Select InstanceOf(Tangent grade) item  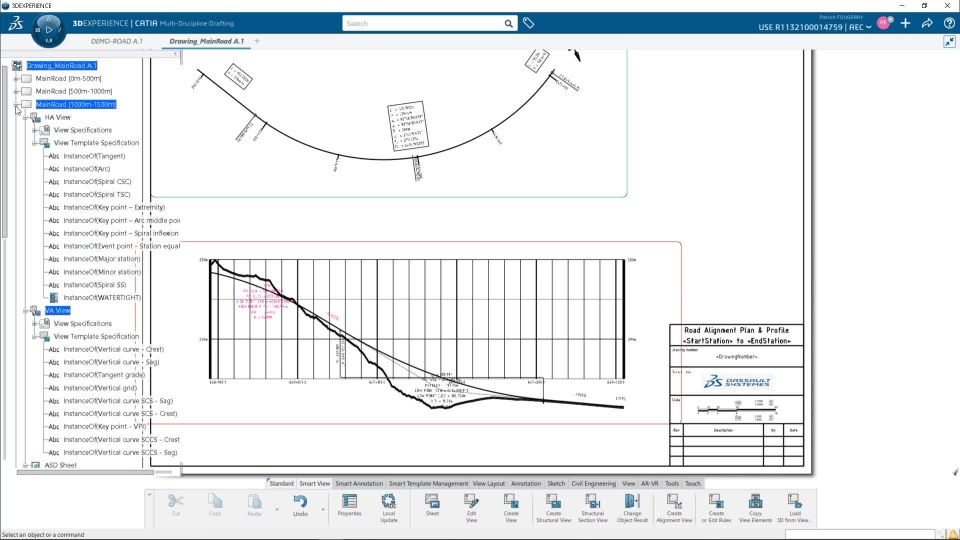click(104, 375)
